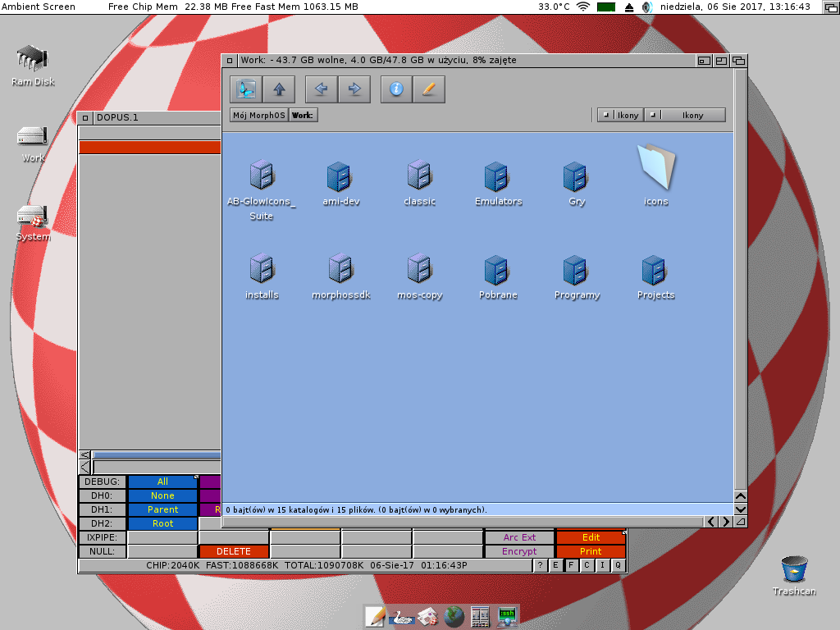Open the blue information button
840x630 pixels.
pos(396,89)
